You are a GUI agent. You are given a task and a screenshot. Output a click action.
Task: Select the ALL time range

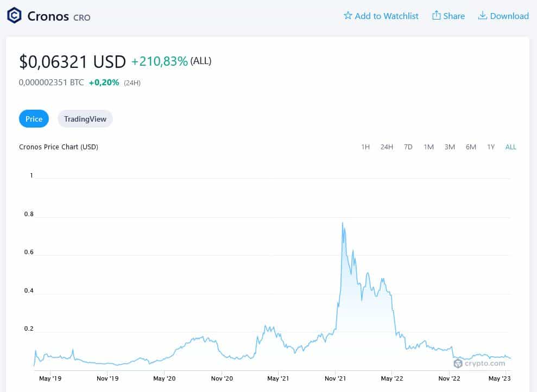click(x=510, y=147)
